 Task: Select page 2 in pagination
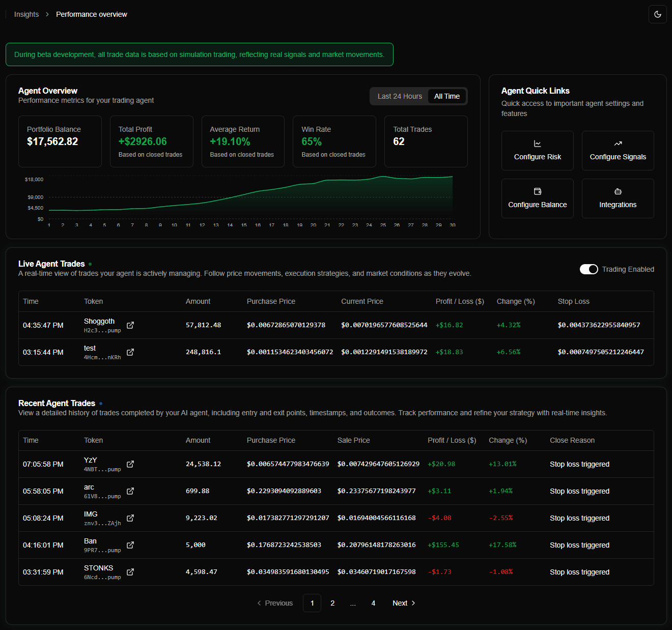click(332, 603)
